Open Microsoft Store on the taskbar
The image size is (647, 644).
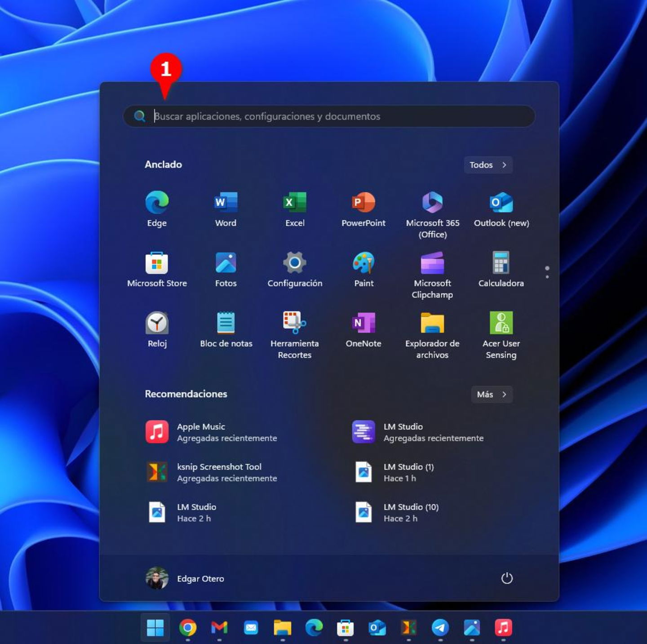346,627
